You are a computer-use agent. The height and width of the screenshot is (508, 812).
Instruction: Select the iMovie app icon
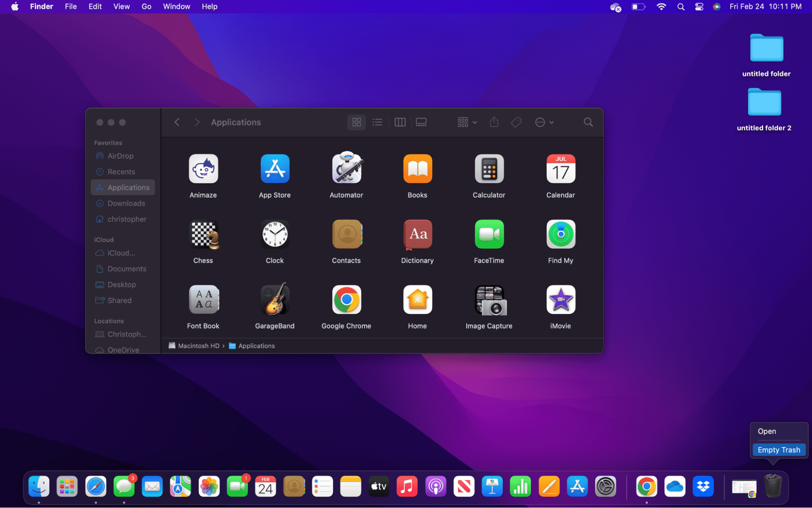point(561,300)
